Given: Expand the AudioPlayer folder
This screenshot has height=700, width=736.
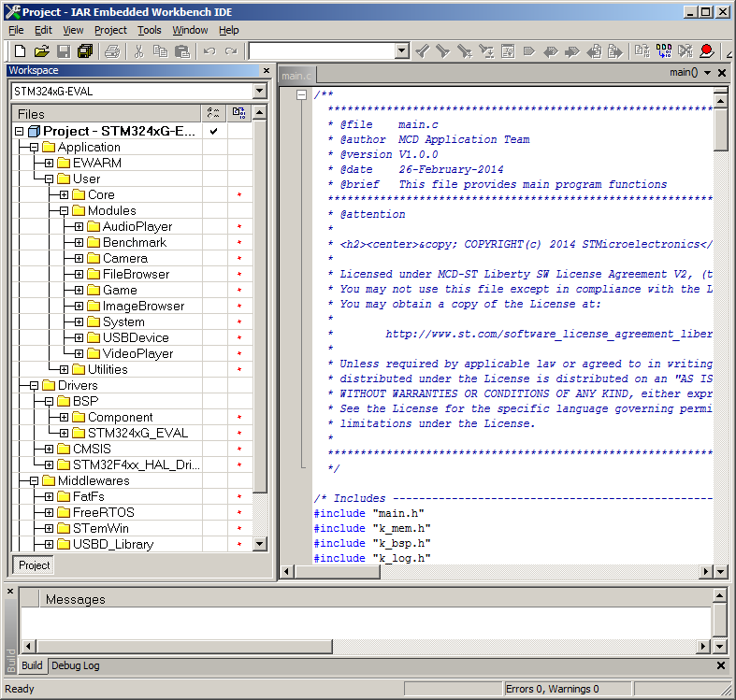Looking at the screenshot, I should point(79,227).
